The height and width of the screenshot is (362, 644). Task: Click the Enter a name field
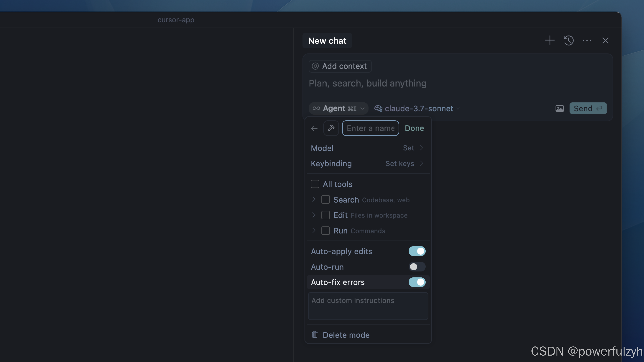(370, 128)
